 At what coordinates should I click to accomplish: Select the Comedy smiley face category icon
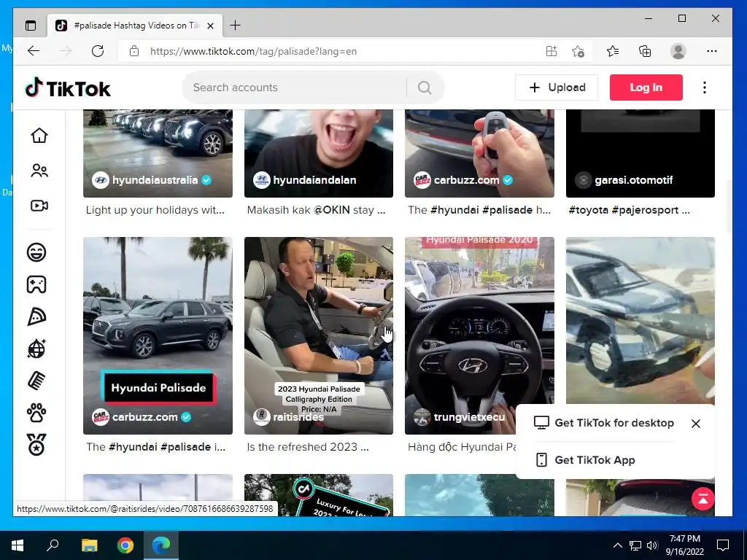tap(36, 252)
